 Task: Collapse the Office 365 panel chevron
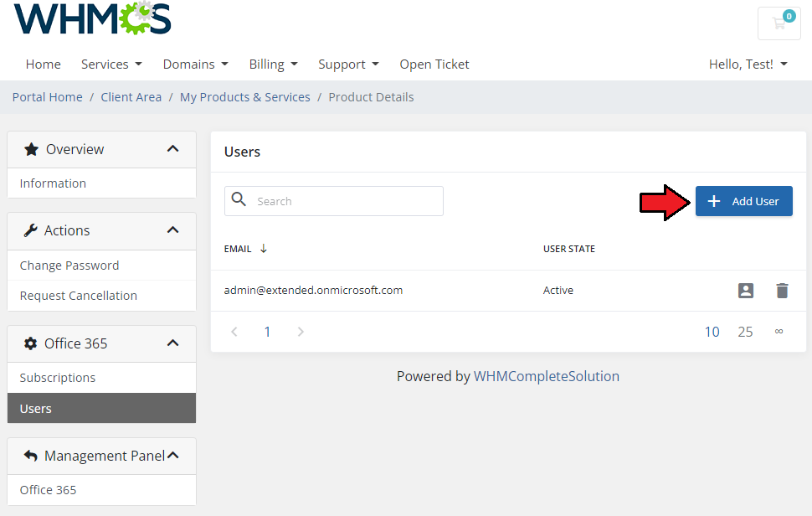point(173,343)
